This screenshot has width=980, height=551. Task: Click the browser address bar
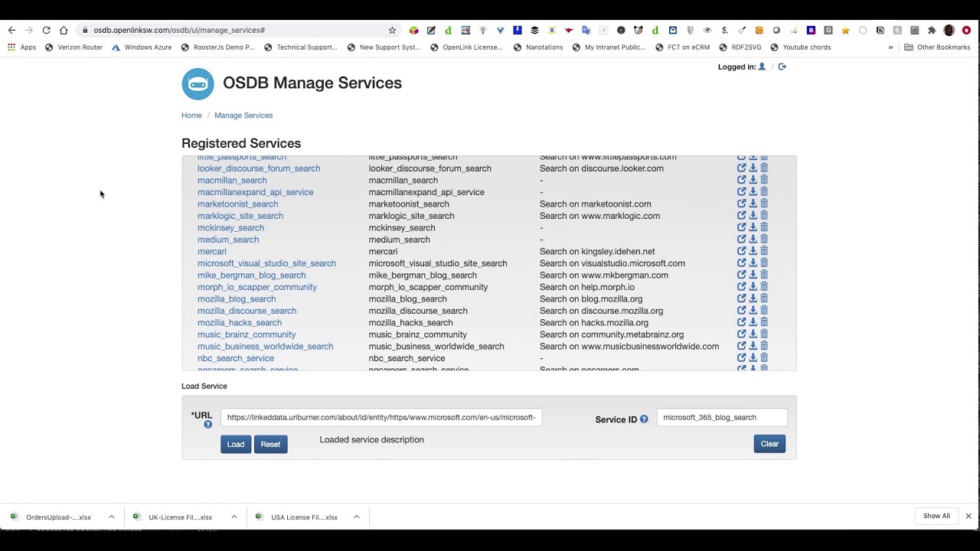(237, 30)
